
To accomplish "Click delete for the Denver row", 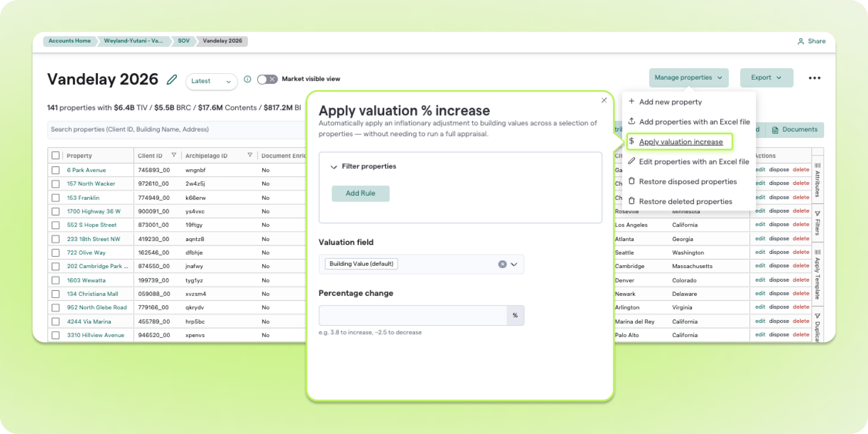I will [x=801, y=280].
